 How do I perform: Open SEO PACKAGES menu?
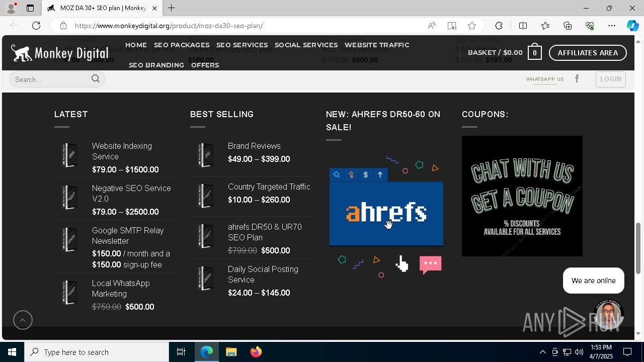182,45
